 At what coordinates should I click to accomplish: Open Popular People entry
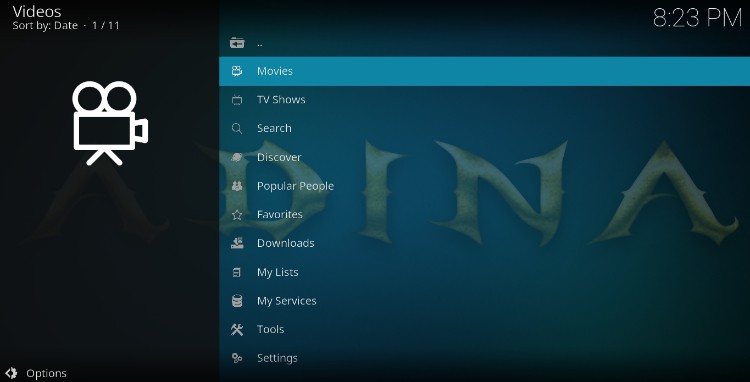pyautogui.click(x=485, y=186)
